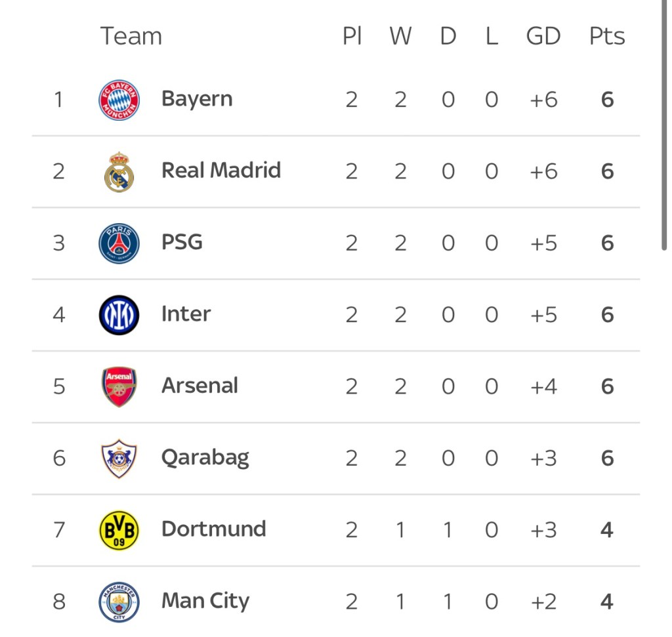Click the Pts column header
This screenshot has width=672, height=637.
pos(606,36)
